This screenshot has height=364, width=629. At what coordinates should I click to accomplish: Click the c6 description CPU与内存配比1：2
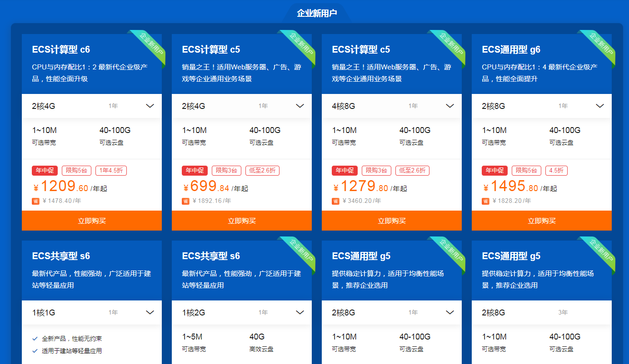90,73
